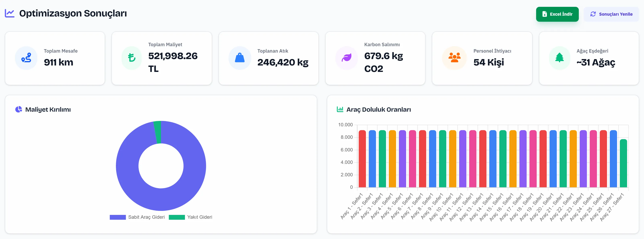Click the weight icon in Toplanan Atık card
Image resolution: width=644 pixels, height=239 pixels.
coord(239,58)
